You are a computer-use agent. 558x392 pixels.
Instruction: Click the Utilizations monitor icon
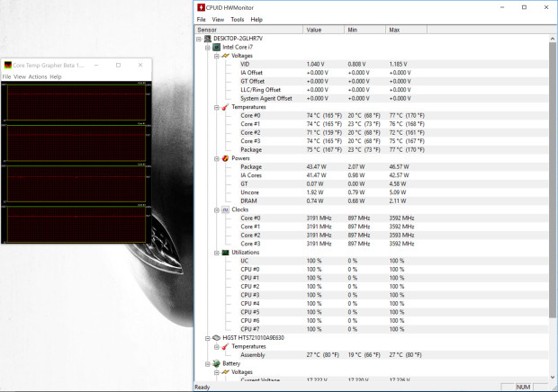pos(225,253)
